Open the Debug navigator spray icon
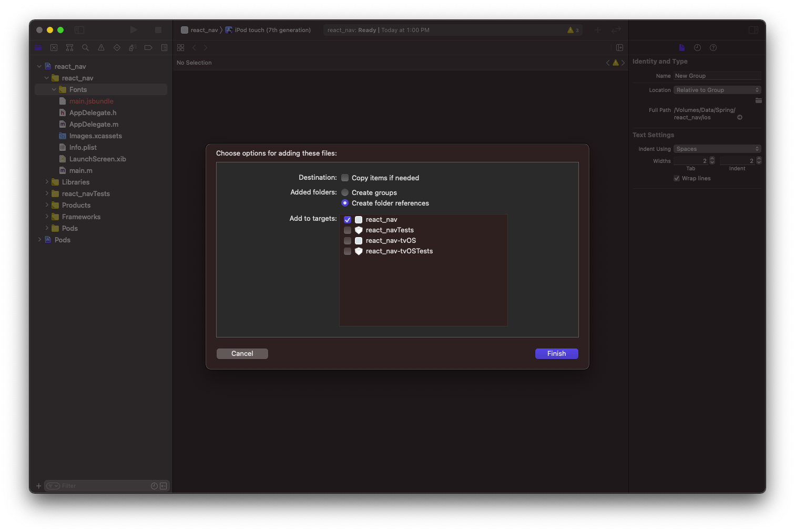Viewport: 795px width, 532px height. (x=132, y=48)
